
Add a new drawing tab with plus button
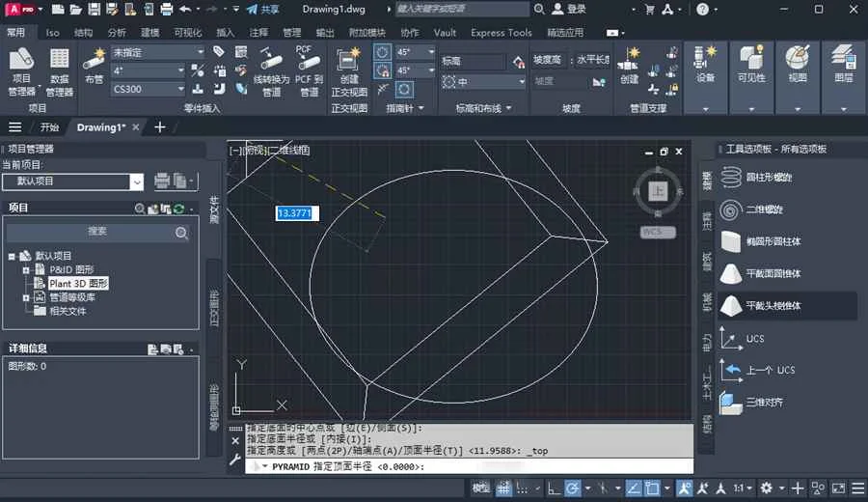(159, 127)
